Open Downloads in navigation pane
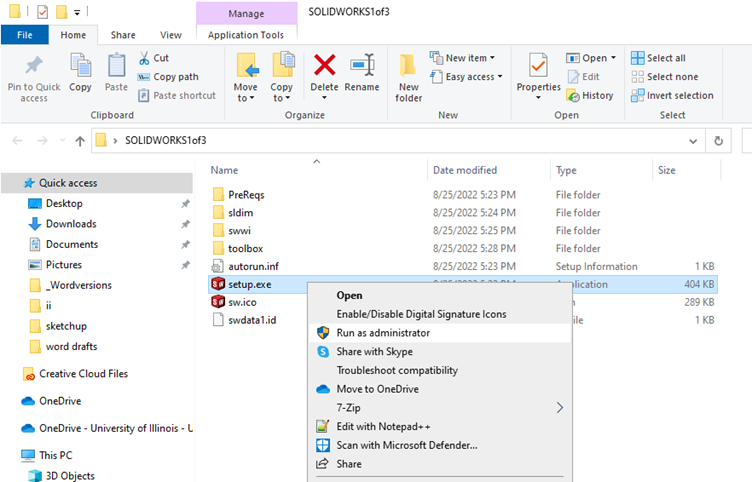 pos(71,224)
